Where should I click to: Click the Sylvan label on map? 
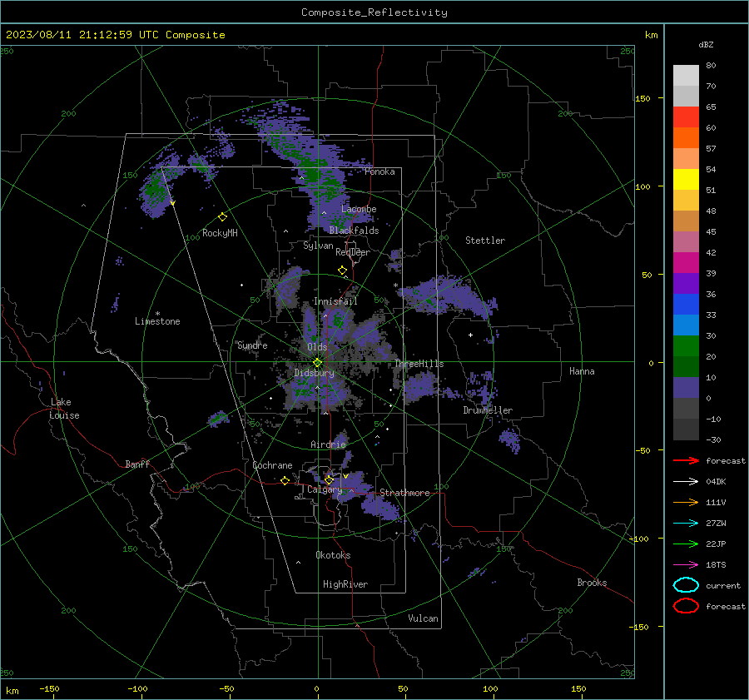tap(318, 246)
